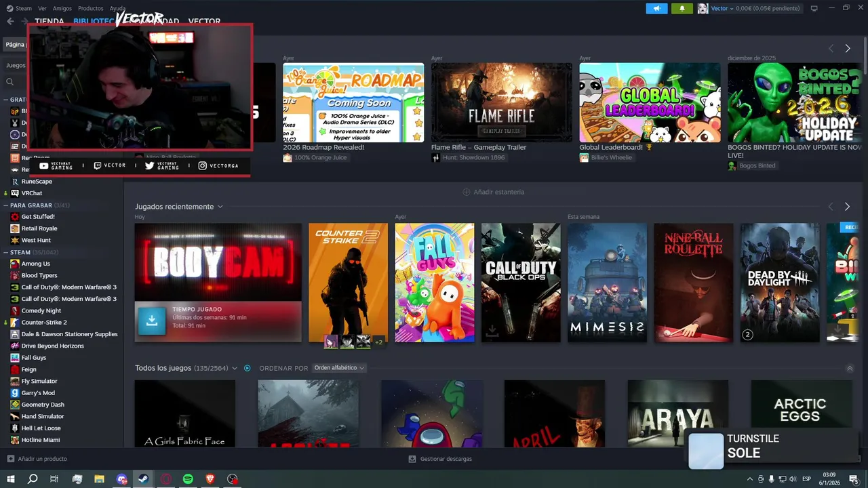Screen dimensions: 868x488
Task: Open the Amigos menu
Action: click(x=62, y=8)
